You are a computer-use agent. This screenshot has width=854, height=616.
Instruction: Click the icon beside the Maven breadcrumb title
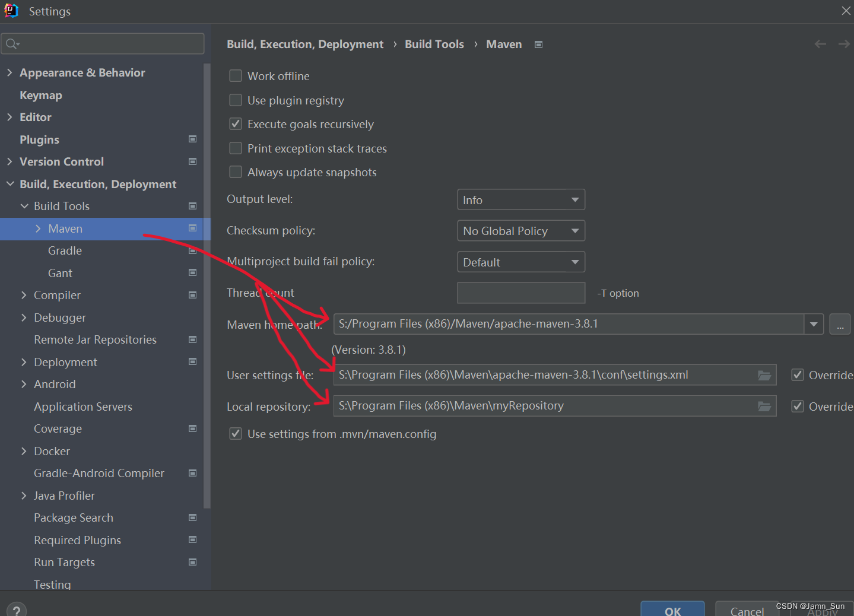point(538,45)
